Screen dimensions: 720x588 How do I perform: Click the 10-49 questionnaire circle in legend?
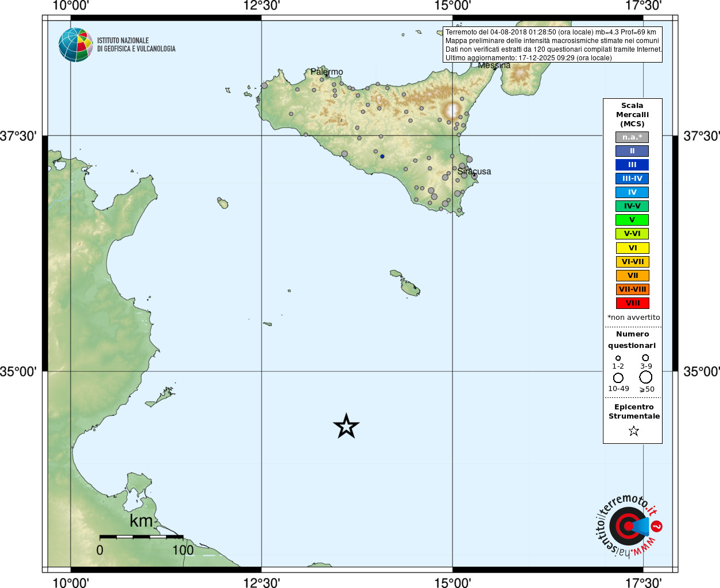[618, 378]
